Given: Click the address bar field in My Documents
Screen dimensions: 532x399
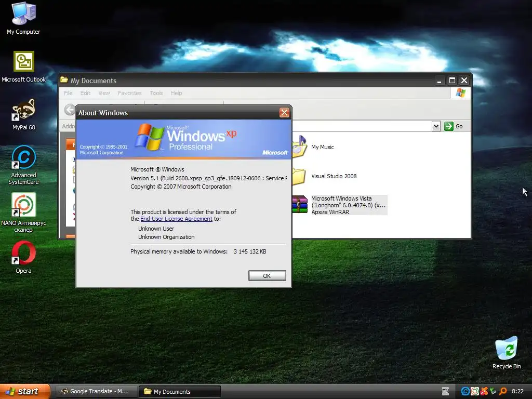Looking at the screenshot, I should 362,126.
